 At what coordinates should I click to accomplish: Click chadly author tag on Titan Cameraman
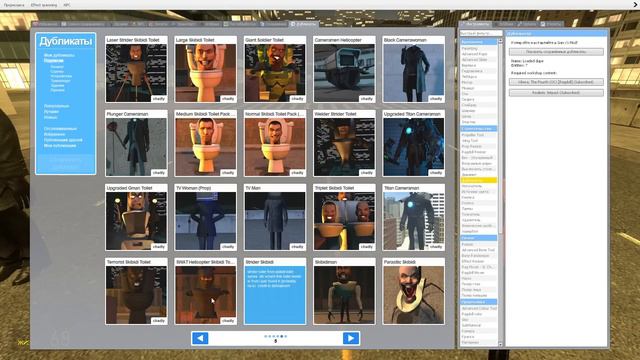436,247
